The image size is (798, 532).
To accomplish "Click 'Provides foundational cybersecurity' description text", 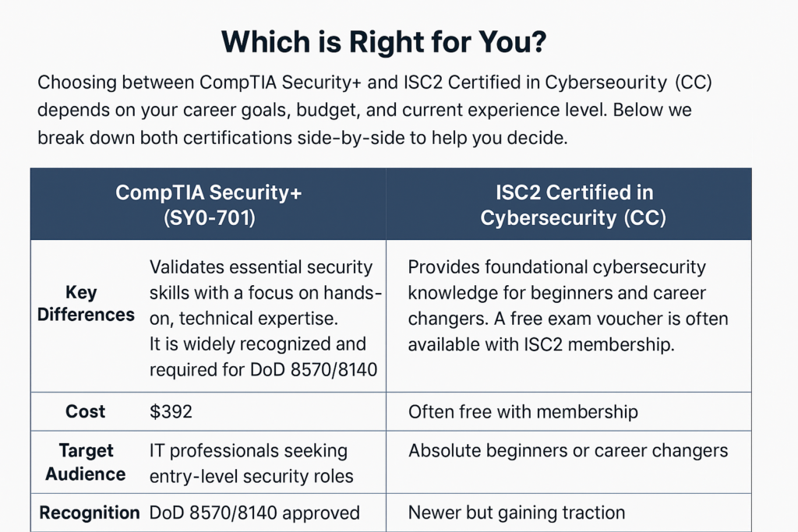I will 556,267.
